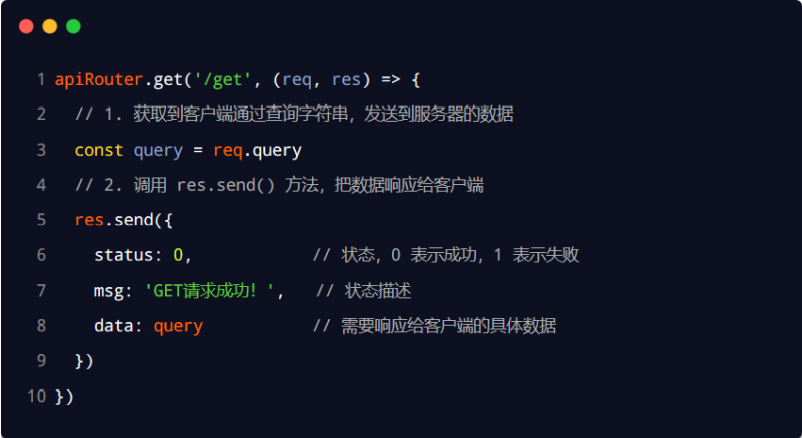Click the green maximize dot
Image resolution: width=802 pixels, height=438 pixels.
click(73, 26)
